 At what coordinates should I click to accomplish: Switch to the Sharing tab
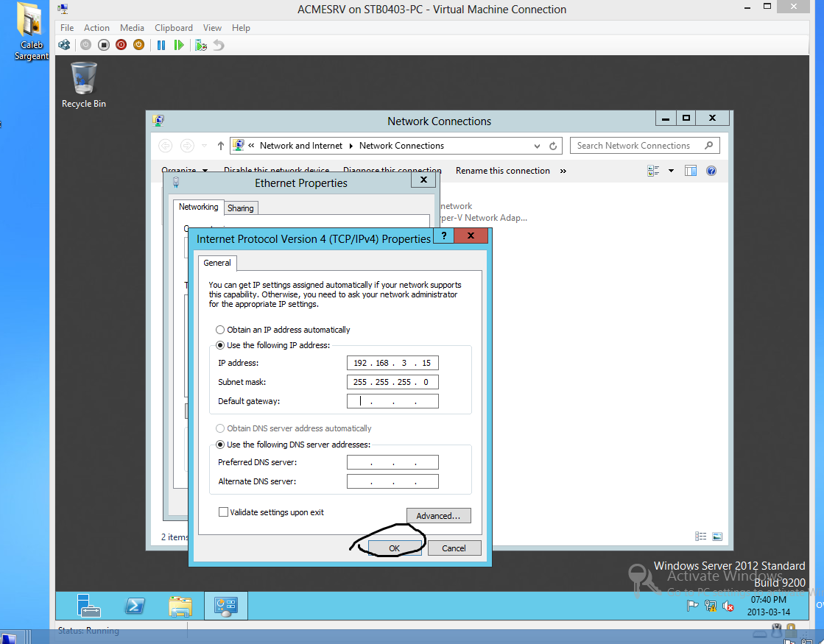[241, 208]
